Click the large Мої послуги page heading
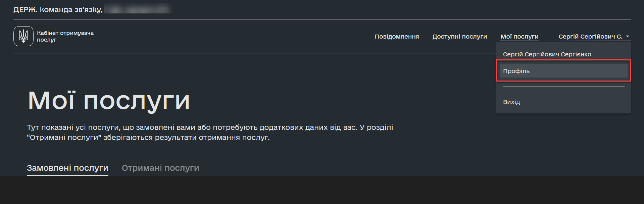 tap(109, 100)
